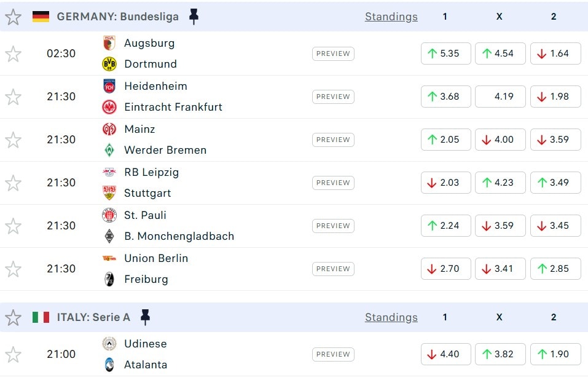Viewport: 588px width, 380px height.
Task: Star the Augsburg vs Dortmund match
Action: 13,54
